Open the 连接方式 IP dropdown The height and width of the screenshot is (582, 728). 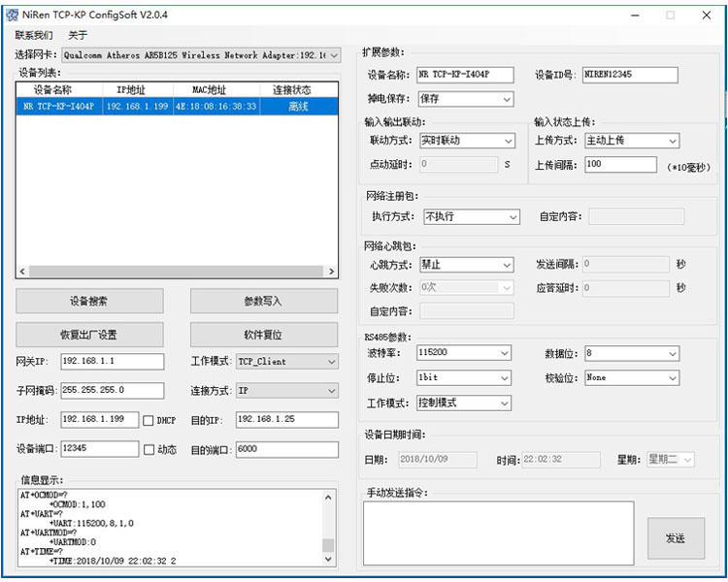(287, 391)
